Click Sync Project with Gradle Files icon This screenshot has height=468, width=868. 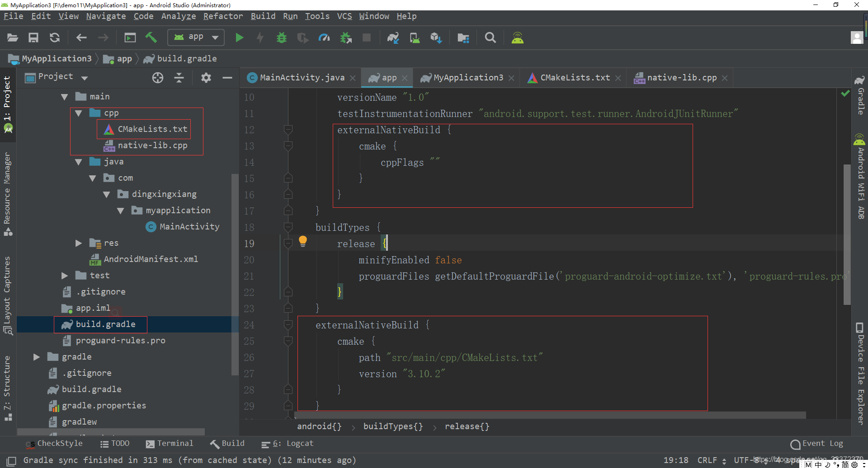[x=393, y=37]
